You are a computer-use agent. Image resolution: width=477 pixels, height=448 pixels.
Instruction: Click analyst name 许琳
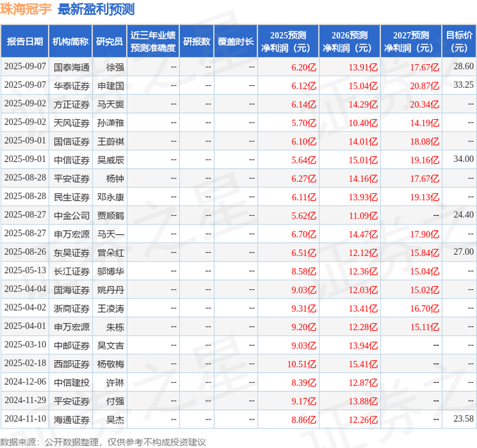tap(115, 383)
